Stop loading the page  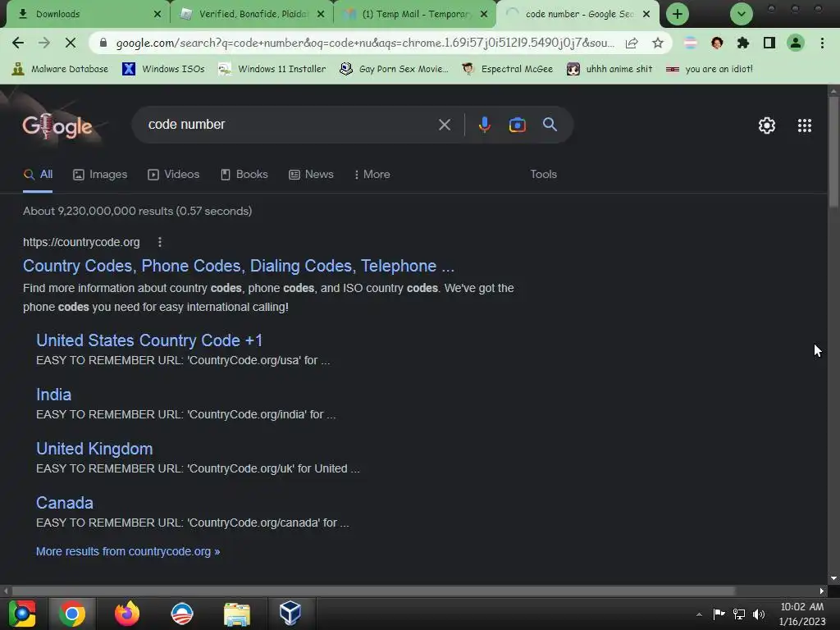(x=71, y=43)
